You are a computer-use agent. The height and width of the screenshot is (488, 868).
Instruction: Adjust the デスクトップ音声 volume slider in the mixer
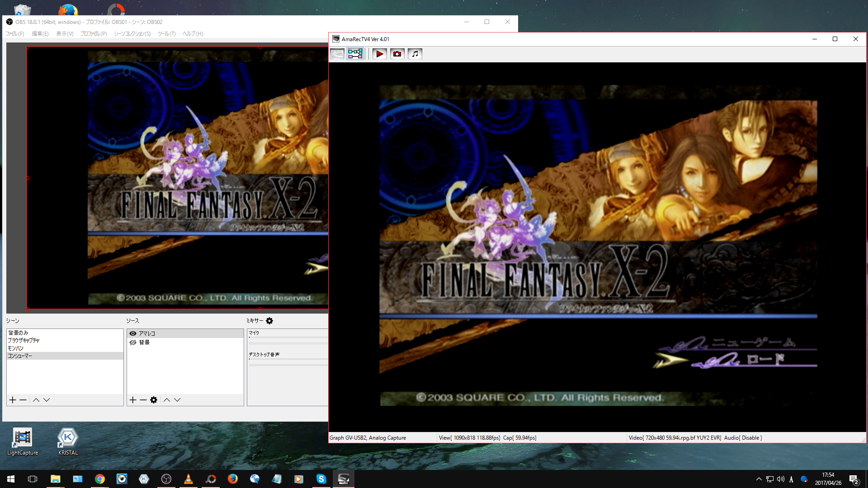[288, 365]
